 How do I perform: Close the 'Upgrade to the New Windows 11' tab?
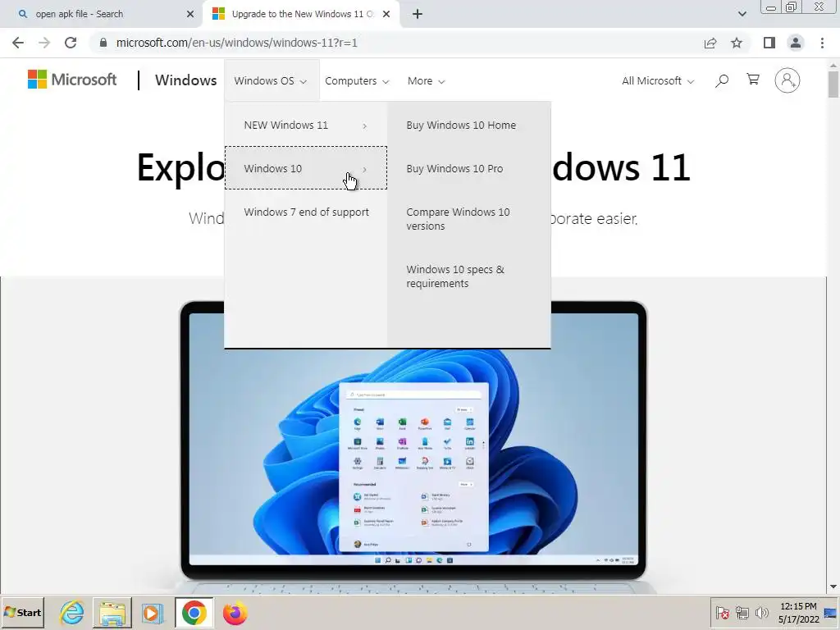[386, 14]
